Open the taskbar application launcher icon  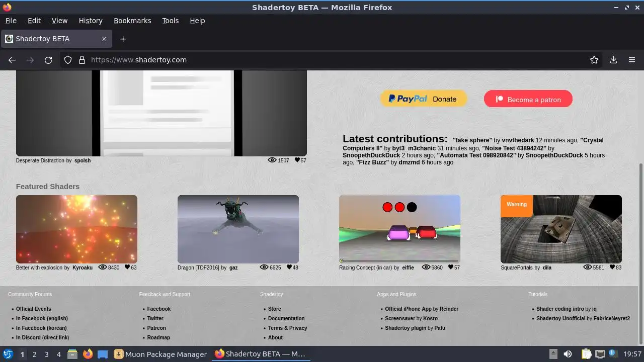click(8, 354)
